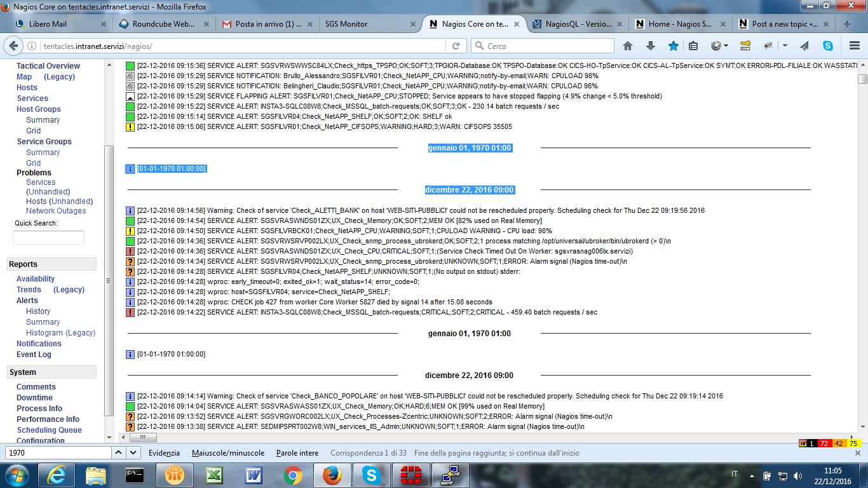Show bookmarks list icon in toolbar

tap(693, 46)
